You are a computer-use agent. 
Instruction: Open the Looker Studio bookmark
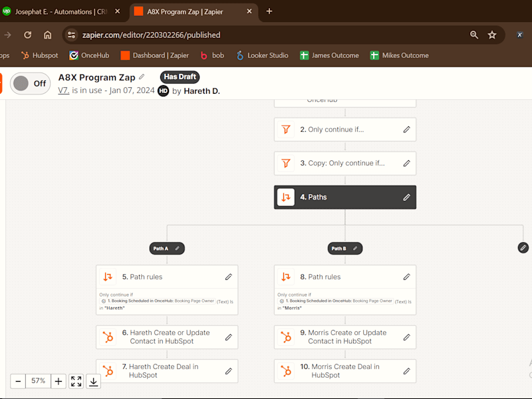(x=262, y=55)
